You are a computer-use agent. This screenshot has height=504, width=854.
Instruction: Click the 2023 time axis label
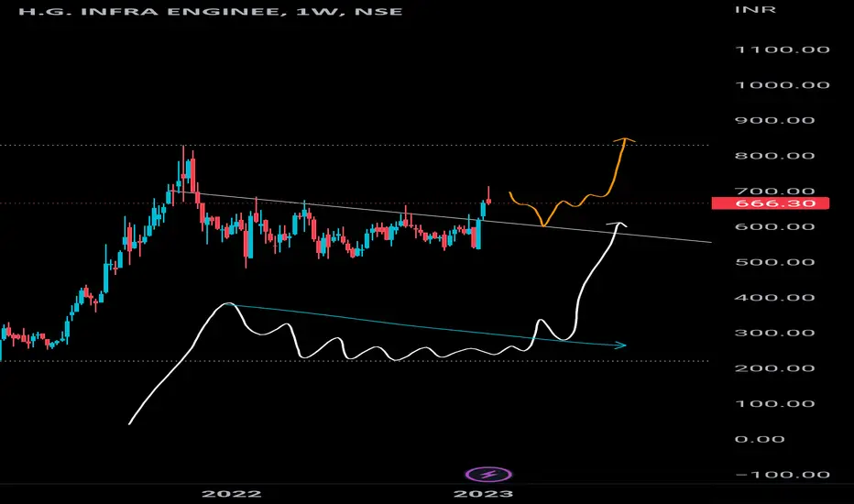(483, 494)
